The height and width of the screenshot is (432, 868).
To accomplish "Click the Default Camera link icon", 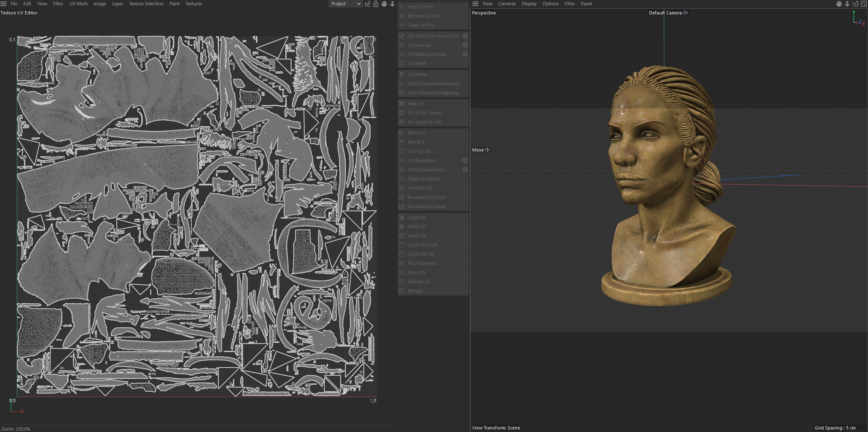I will 685,13.
